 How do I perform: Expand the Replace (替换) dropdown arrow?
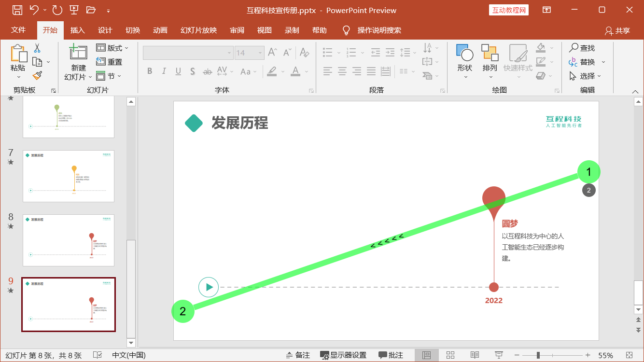(603, 62)
